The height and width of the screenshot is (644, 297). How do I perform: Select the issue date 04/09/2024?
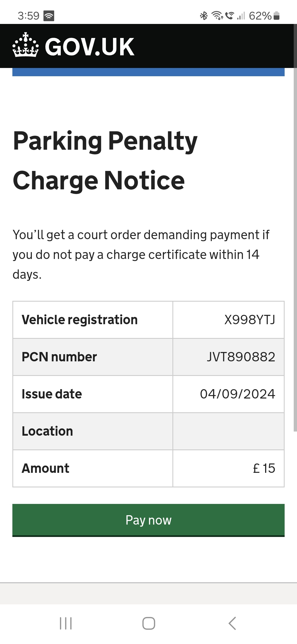click(x=238, y=394)
